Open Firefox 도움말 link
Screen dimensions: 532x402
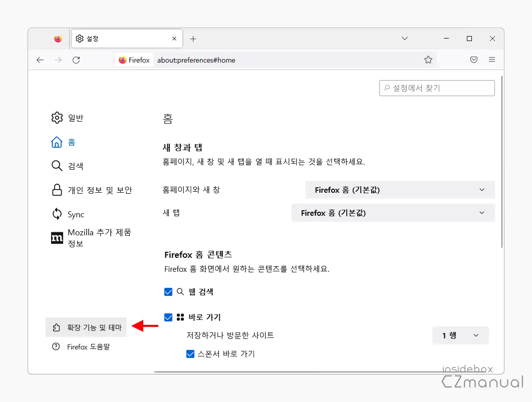[x=82, y=347]
